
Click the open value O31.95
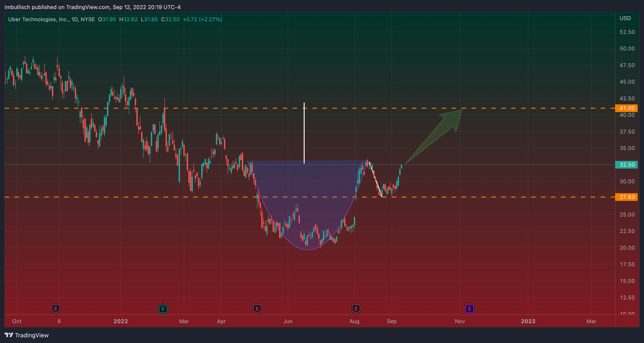pyautogui.click(x=107, y=19)
